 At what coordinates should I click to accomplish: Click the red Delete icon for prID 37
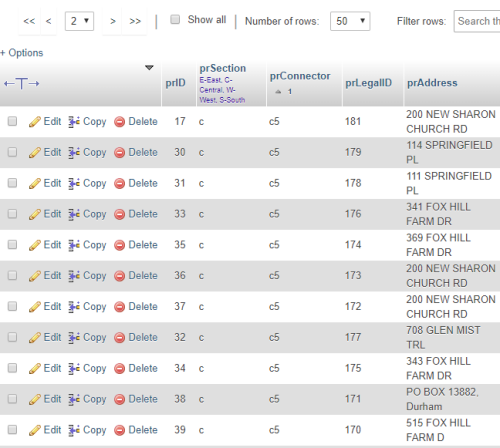(119, 307)
